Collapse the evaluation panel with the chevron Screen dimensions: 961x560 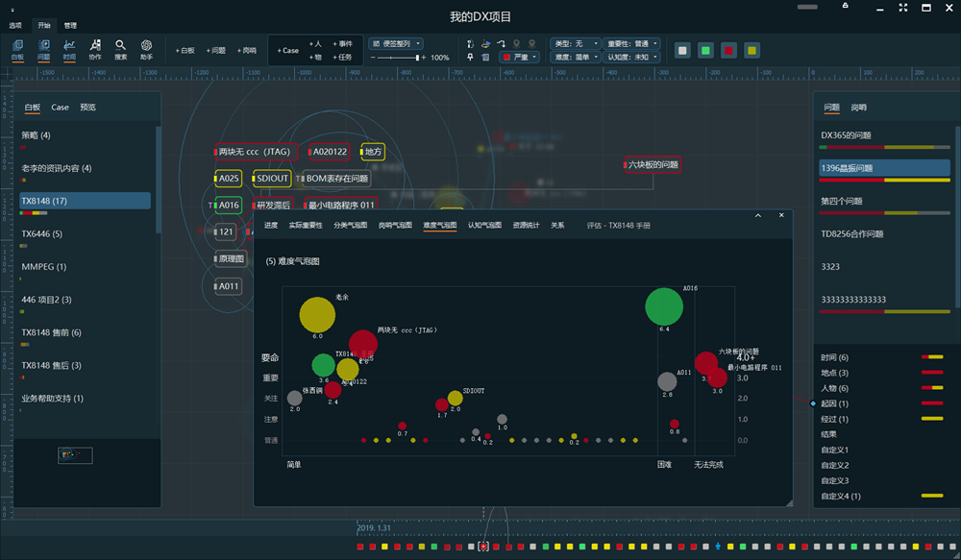(756, 215)
